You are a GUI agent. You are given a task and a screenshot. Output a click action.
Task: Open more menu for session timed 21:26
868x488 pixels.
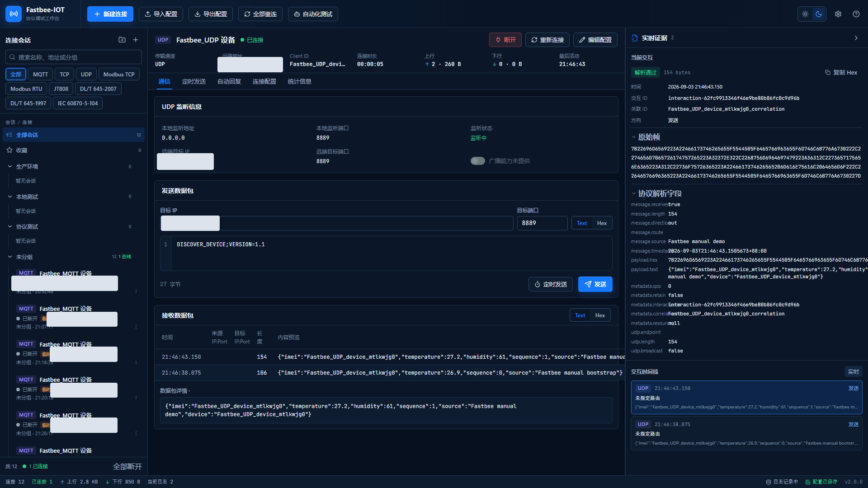[136, 433]
